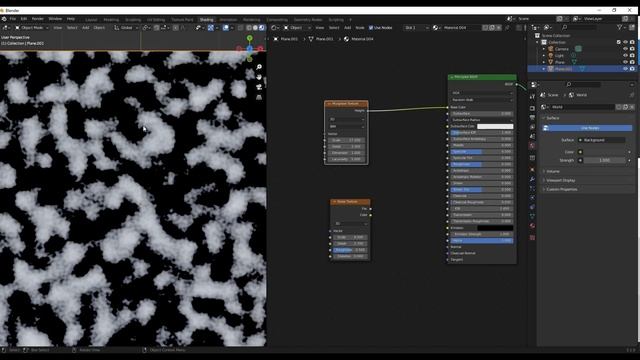Image resolution: width=640 pixels, height=360 pixels.
Task: Toggle viewport gizmos icon
Action: [x=211, y=28]
